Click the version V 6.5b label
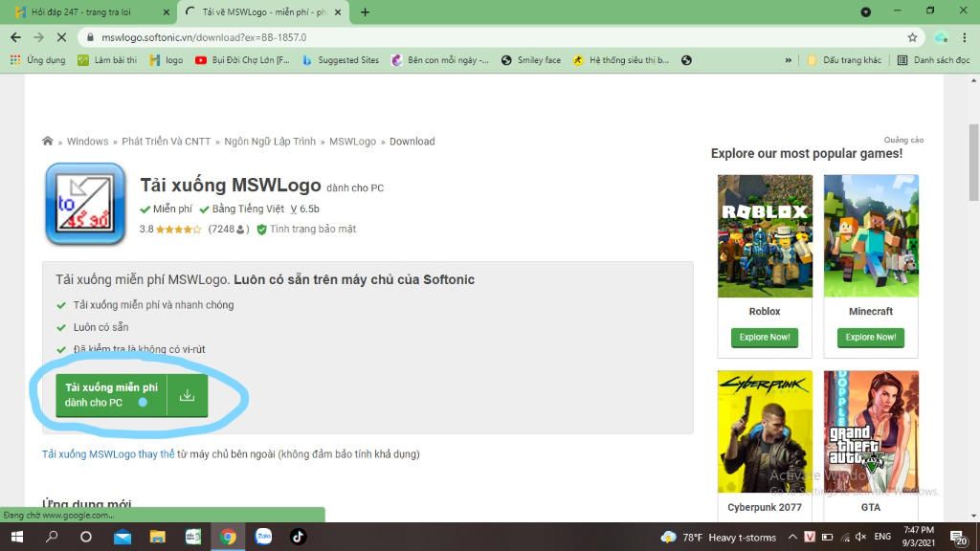 [304, 209]
